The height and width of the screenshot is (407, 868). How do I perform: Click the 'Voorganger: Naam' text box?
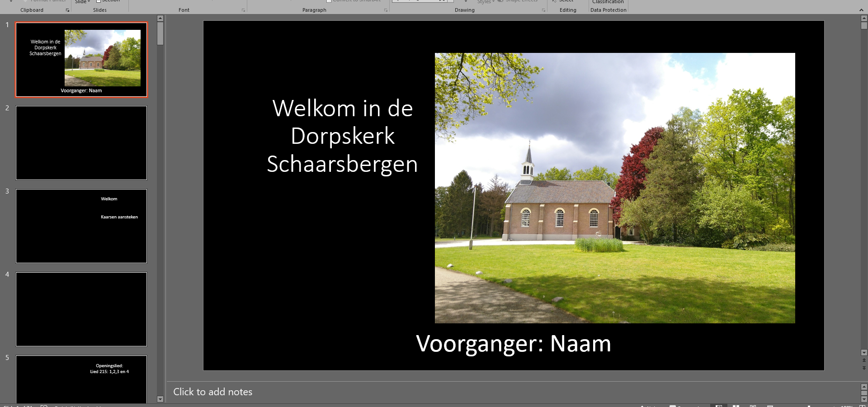tap(513, 344)
